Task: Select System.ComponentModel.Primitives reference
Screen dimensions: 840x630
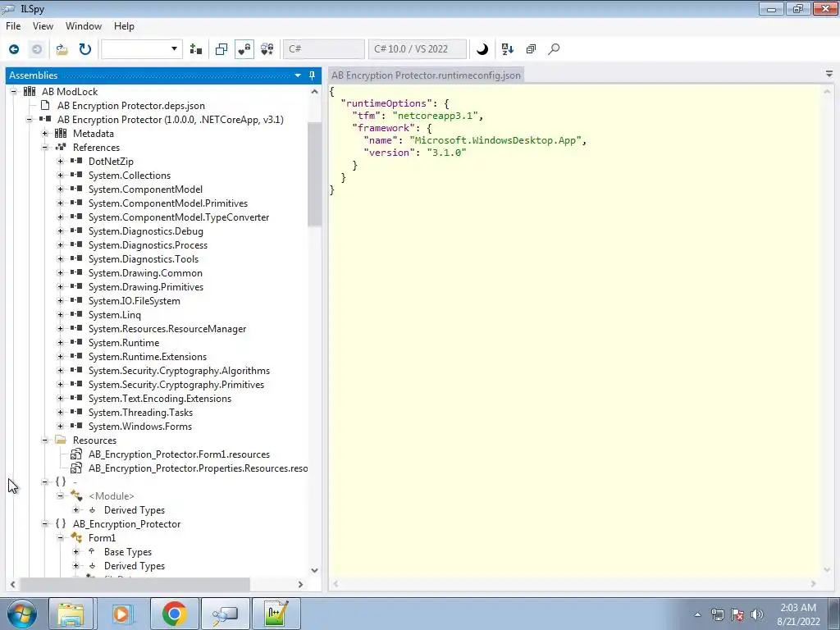Action: 168,203
